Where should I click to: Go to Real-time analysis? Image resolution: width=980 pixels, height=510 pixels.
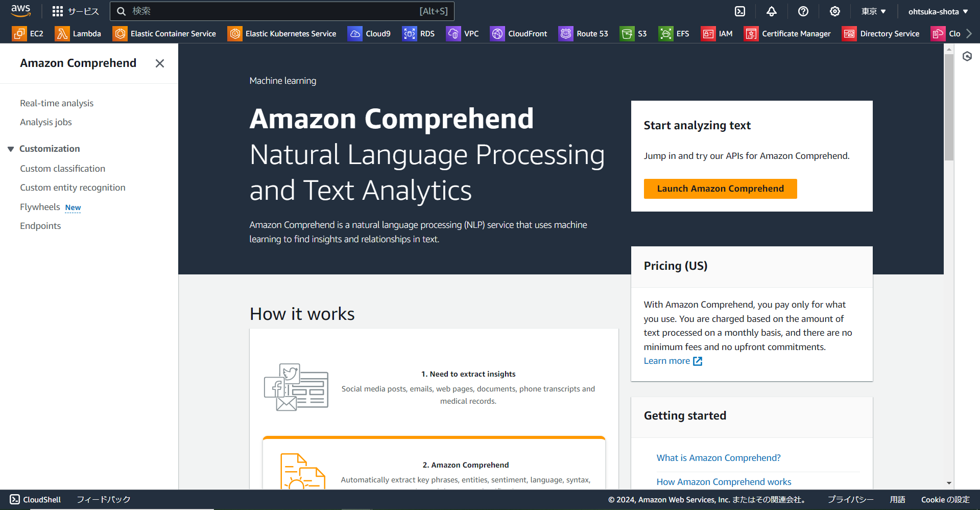(x=57, y=103)
